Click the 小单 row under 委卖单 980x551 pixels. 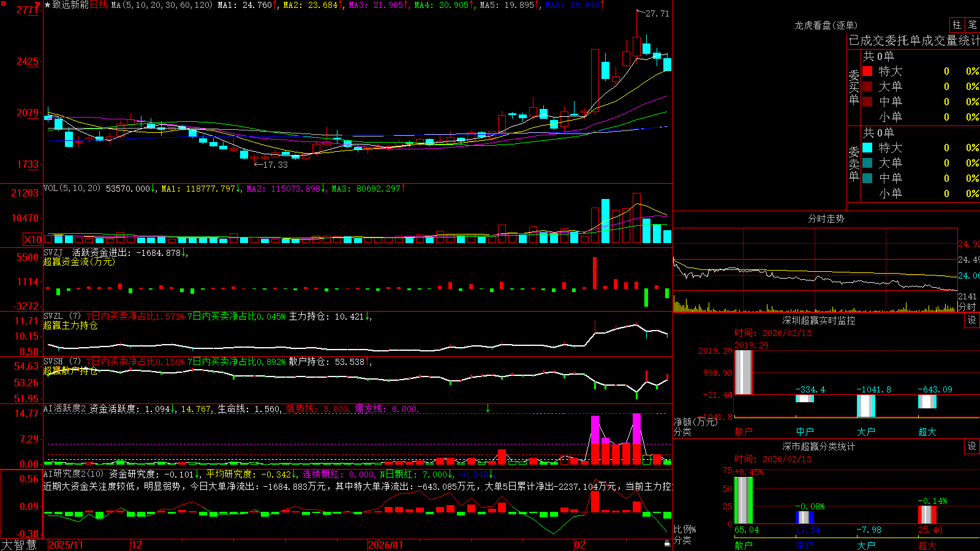pos(920,193)
